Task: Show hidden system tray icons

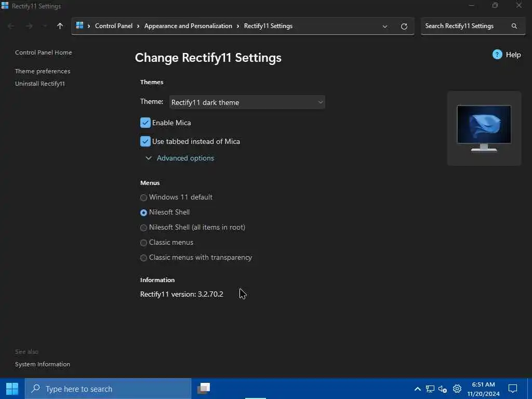Action: point(418,389)
